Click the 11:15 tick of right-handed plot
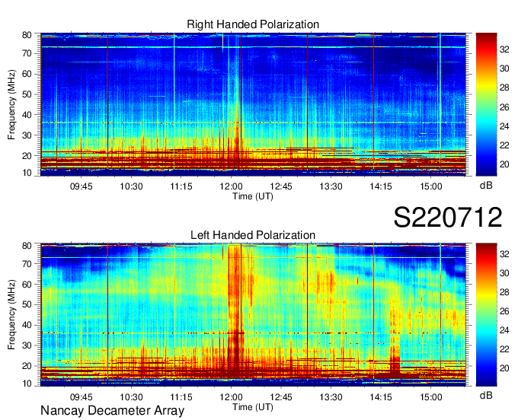The image size is (518, 420). click(x=181, y=186)
